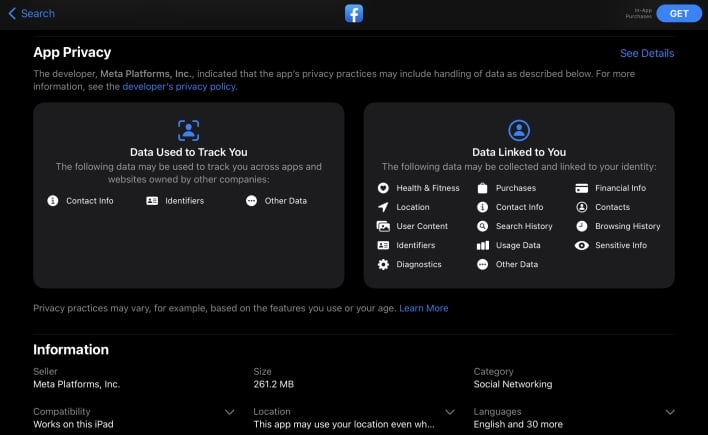
Task: Click the User Content label
Action: coord(422,226)
